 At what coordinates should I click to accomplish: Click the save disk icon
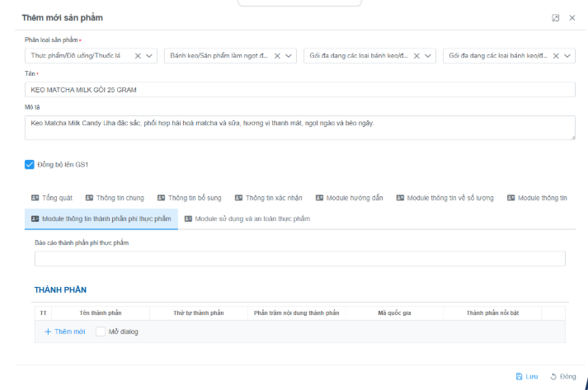tap(519, 376)
